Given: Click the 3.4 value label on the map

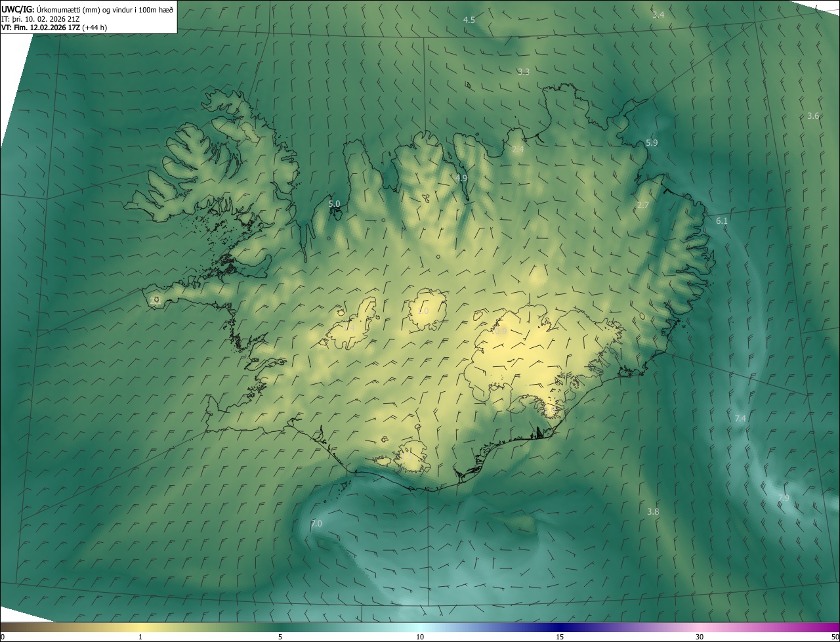Looking at the screenshot, I should (658, 14).
